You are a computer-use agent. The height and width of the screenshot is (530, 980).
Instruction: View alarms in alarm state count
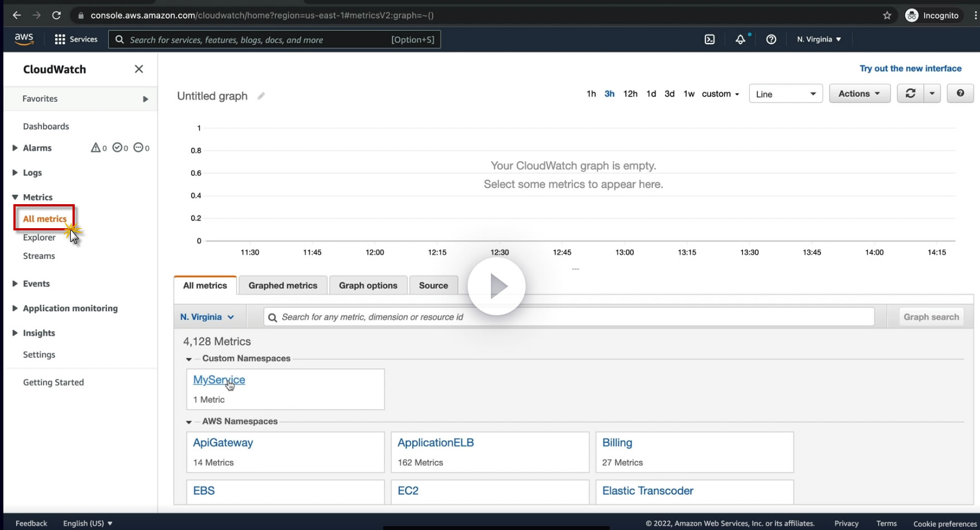coord(99,148)
